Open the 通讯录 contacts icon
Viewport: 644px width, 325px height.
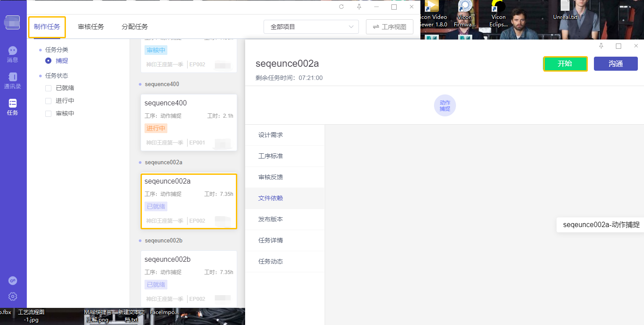[13, 77]
